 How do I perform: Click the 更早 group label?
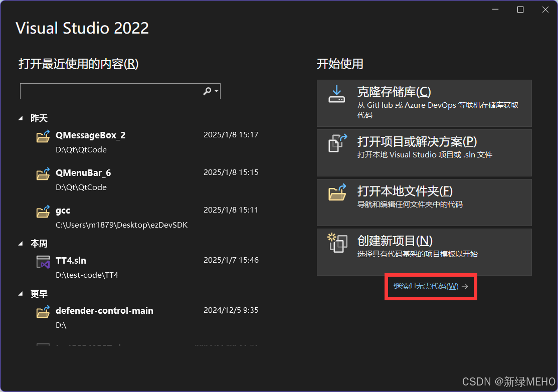tap(39, 294)
